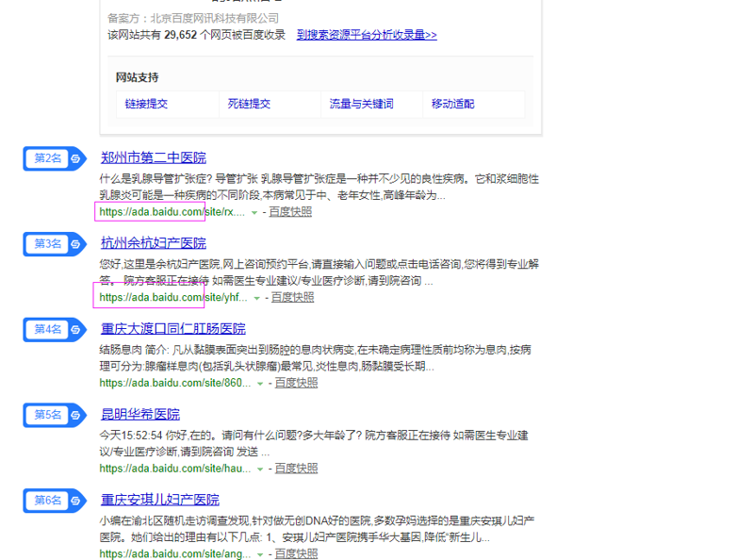753x560 pixels.
Task: Click the 网站支持 heading
Action: click(x=137, y=77)
